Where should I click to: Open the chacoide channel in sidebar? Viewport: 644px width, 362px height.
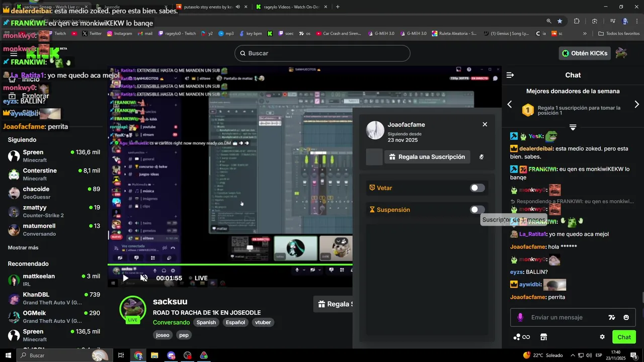54,193
